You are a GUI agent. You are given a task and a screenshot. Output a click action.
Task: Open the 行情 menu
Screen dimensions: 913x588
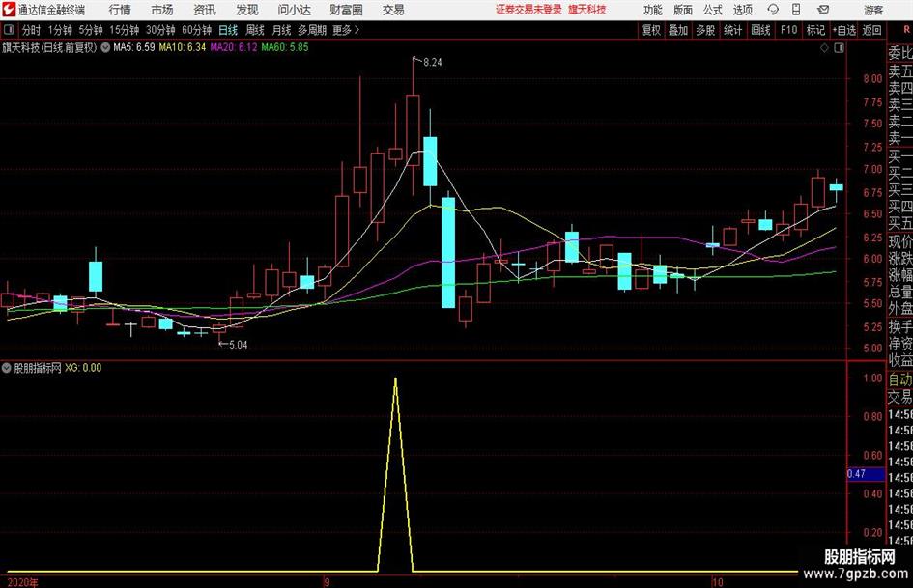120,10
